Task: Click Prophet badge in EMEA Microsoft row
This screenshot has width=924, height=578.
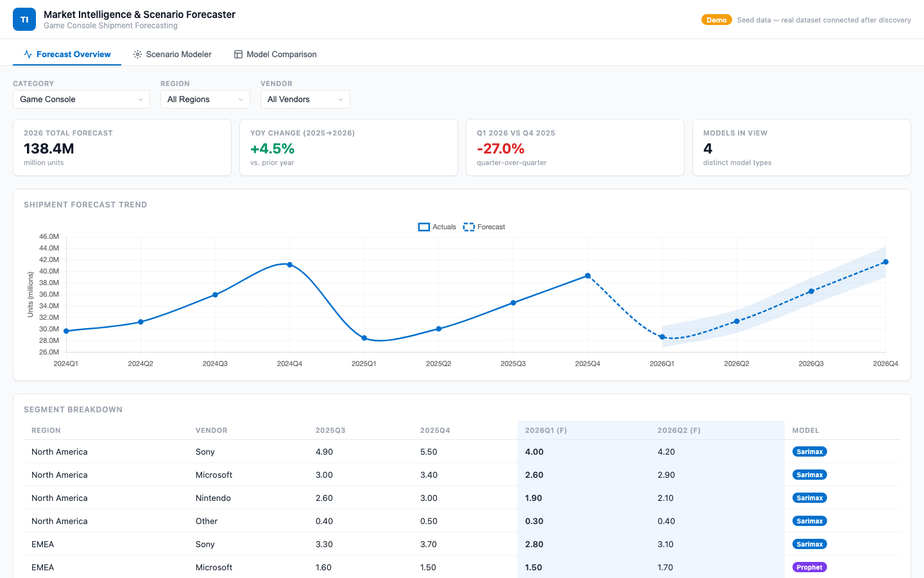Action: click(x=810, y=567)
